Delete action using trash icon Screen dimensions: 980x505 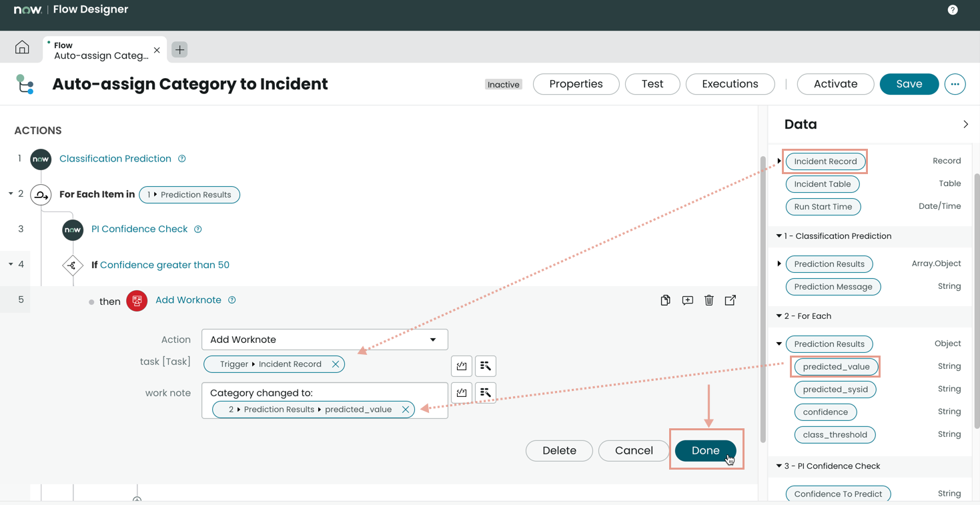click(709, 300)
